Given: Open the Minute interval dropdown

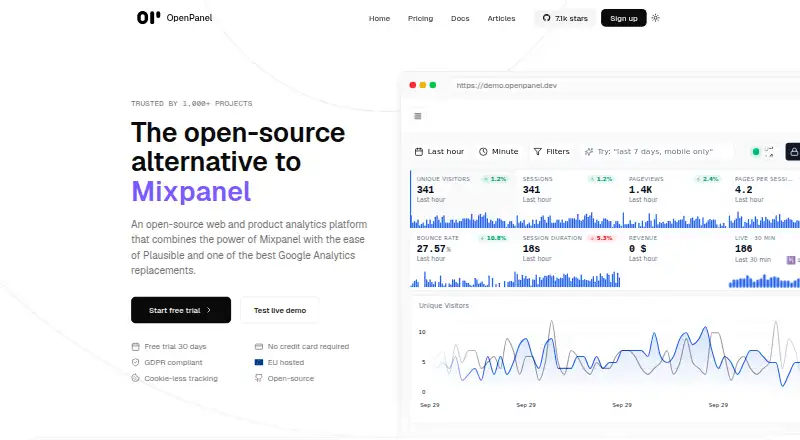Looking at the screenshot, I should tap(498, 152).
